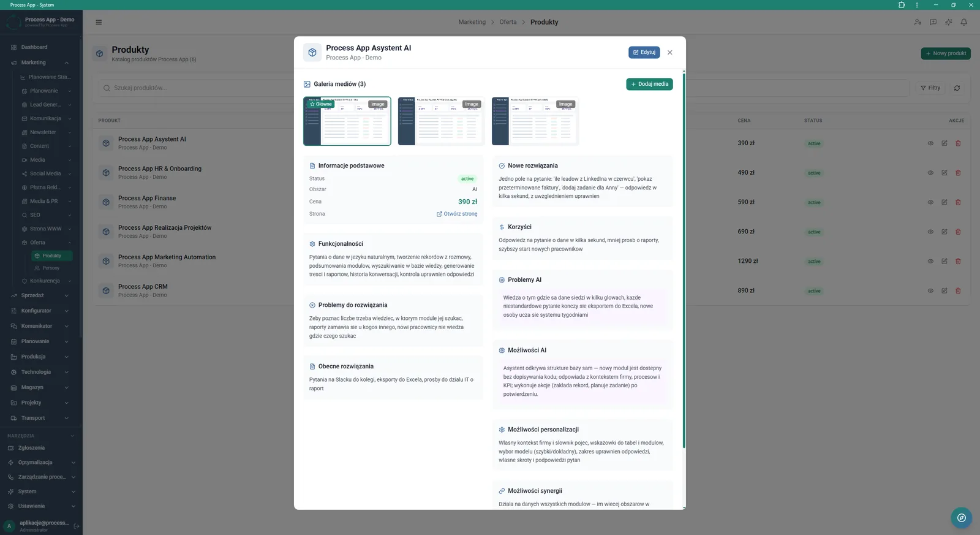Expand the System tools item
980x535 pixels.
click(40, 491)
